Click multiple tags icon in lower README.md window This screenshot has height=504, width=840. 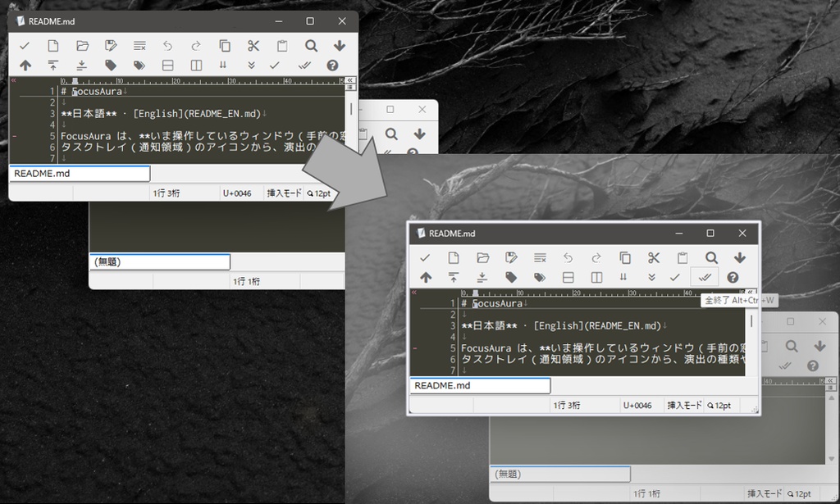540,277
